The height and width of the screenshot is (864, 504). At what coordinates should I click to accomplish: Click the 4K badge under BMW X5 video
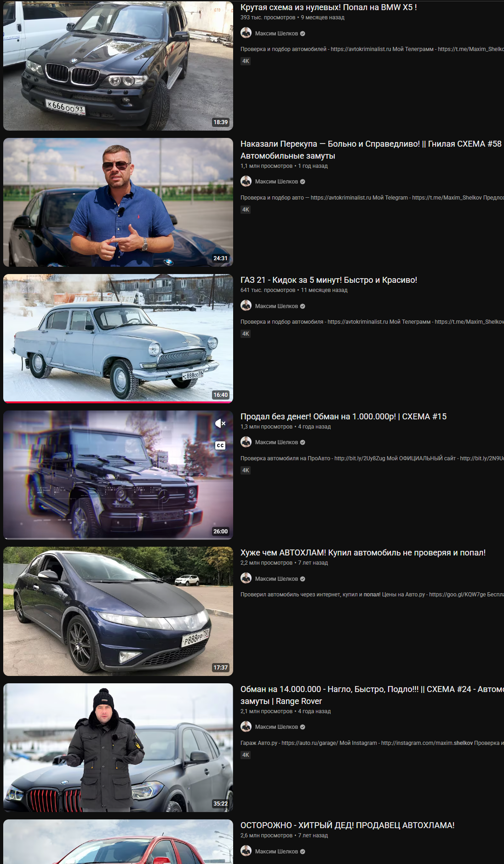pyautogui.click(x=246, y=61)
